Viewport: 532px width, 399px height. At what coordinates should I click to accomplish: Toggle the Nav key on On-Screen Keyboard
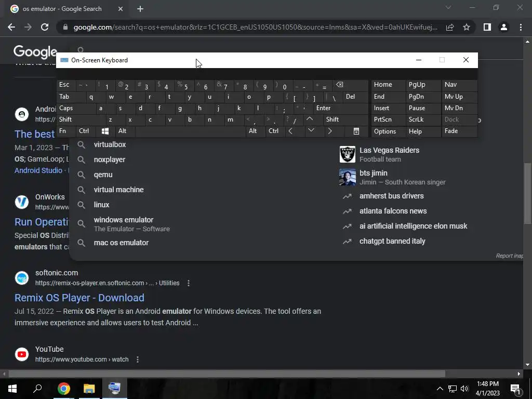(459, 85)
